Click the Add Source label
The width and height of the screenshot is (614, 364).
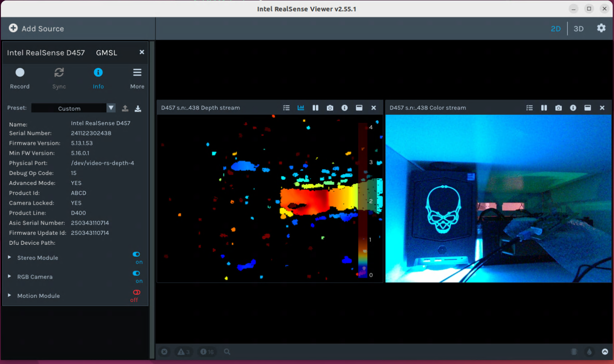point(43,29)
